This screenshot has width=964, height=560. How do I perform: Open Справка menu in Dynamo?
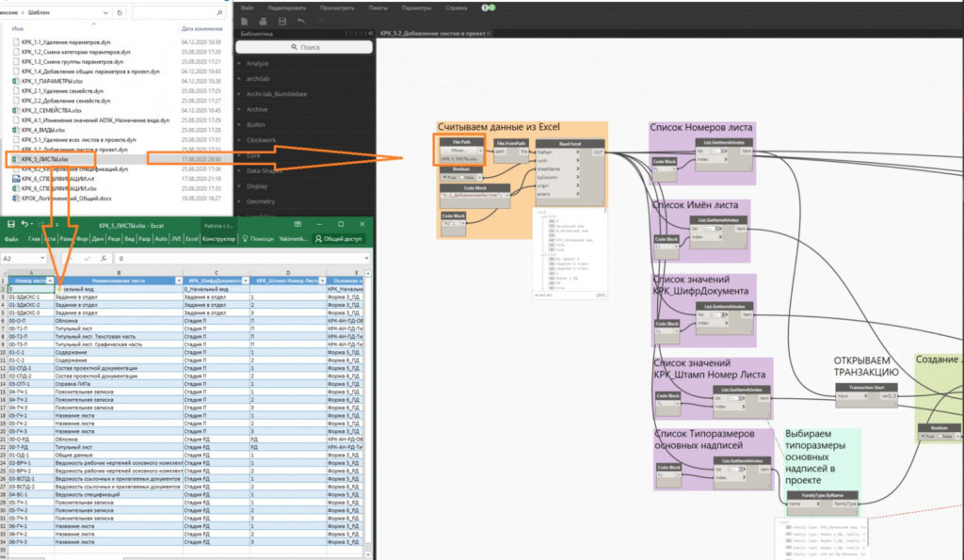pos(457,8)
